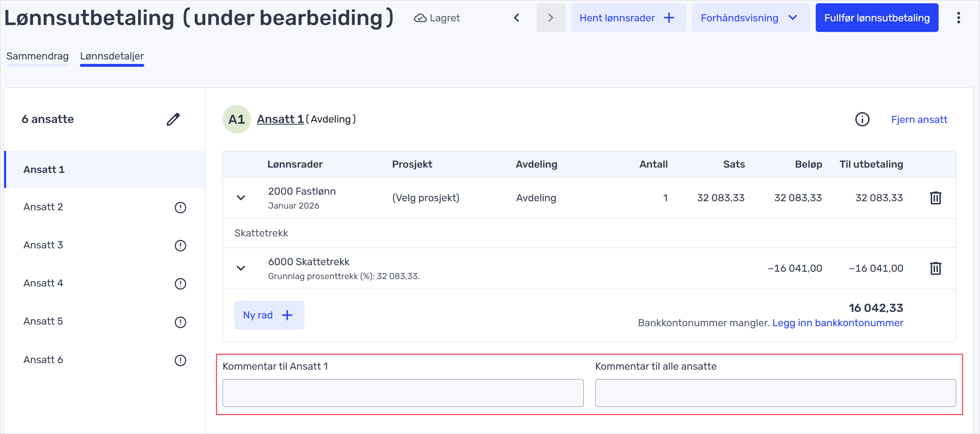
Task: Open the Forhåndsvisning dropdown
Action: (750, 18)
